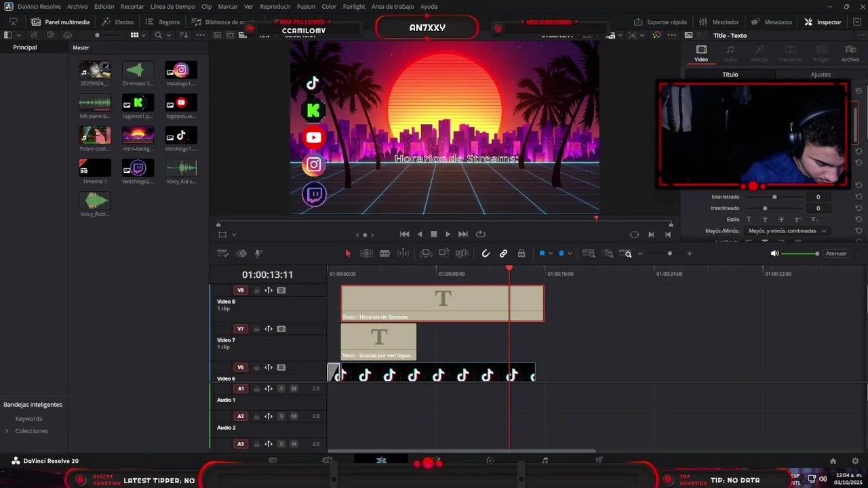Play forward in the viewer
868x488 pixels.
pos(448,235)
